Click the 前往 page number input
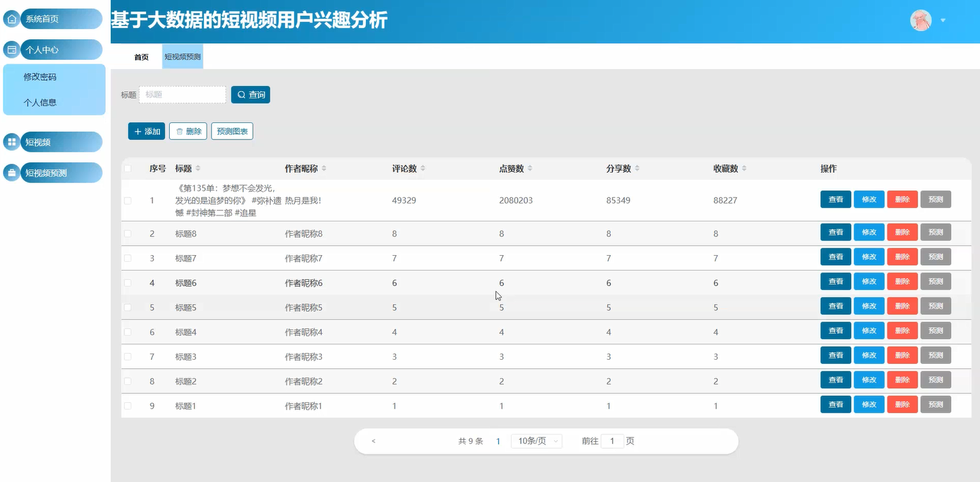This screenshot has height=482, width=980. (612, 441)
